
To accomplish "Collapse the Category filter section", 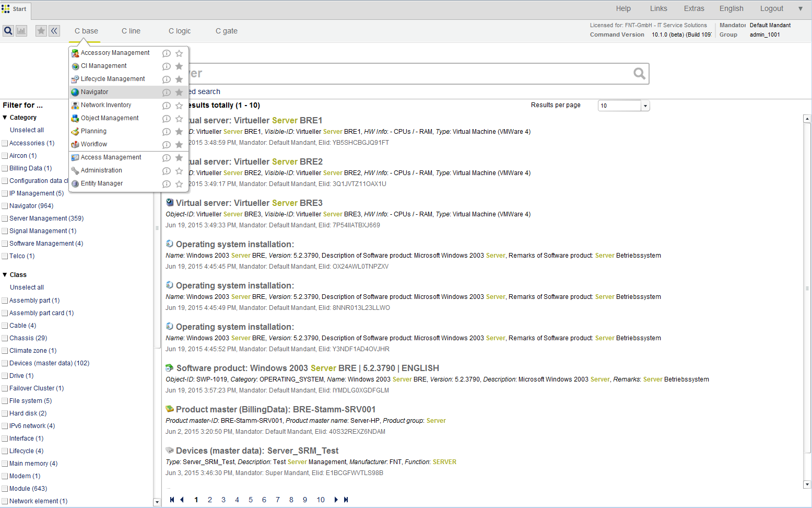I will (5, 118).
